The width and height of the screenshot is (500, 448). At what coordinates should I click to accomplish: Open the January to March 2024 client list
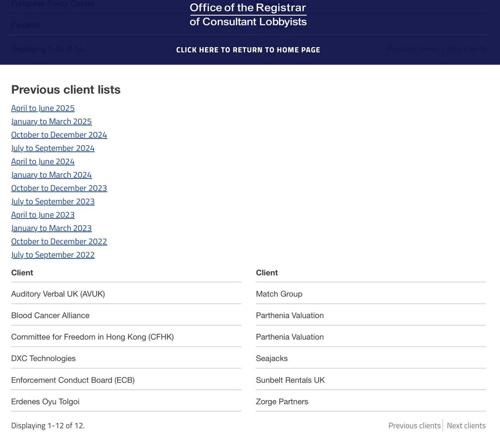(x=51, y=175)
